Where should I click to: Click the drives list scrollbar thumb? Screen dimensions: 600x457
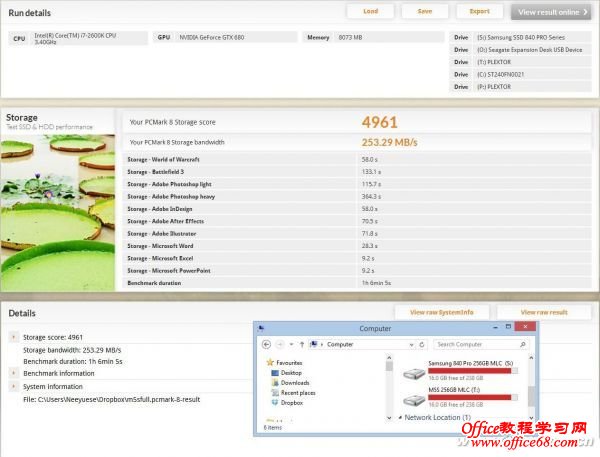point(531,396)
